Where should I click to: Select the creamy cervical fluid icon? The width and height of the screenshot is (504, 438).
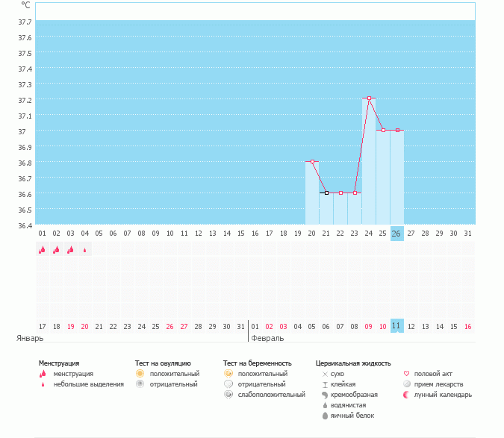pyautogui.click(x=324, y=394)
